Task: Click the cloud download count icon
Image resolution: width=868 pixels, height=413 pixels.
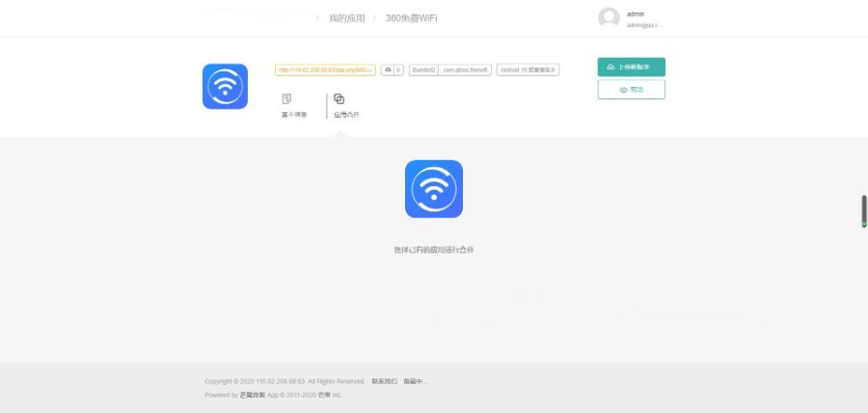Action: pyautogui.click(x=388, y=70)
